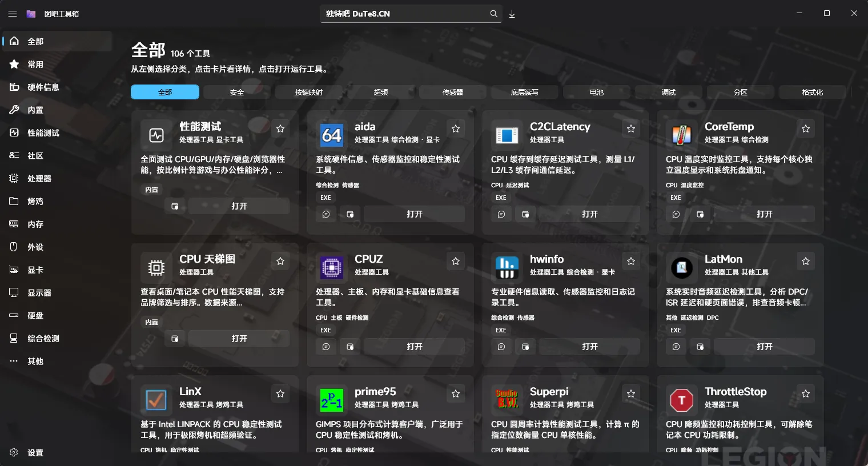The image size is (868, 466).
Task: Click the Superpi Studio B.W. logo
Action: click(507, 400)
